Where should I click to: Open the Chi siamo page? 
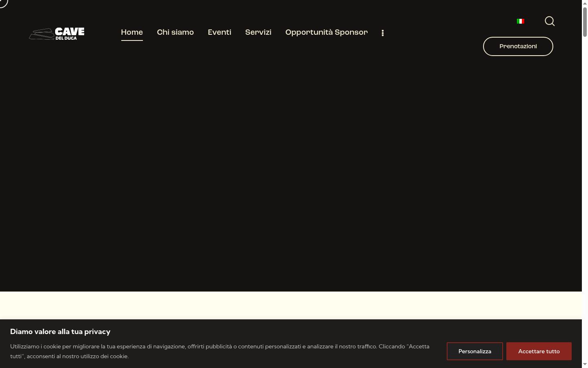click(x=175, y=32)
